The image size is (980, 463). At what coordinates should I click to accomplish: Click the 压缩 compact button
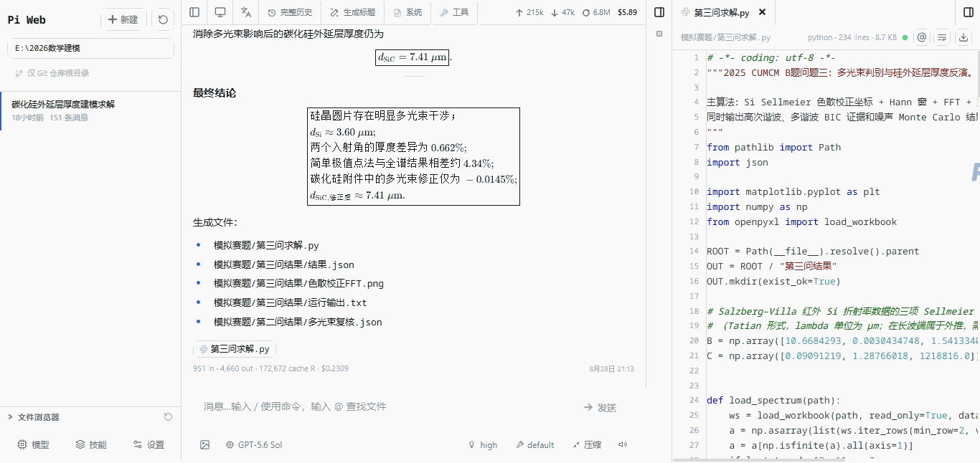(587, 445)
